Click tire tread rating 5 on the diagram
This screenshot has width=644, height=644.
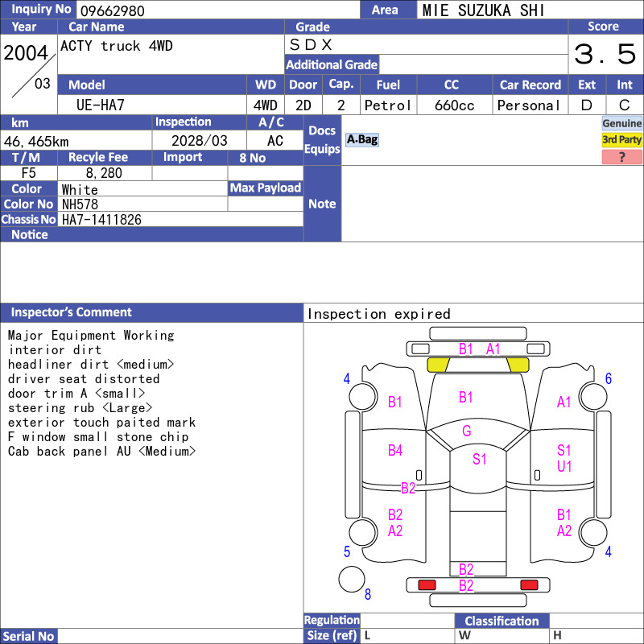[347, 551]
